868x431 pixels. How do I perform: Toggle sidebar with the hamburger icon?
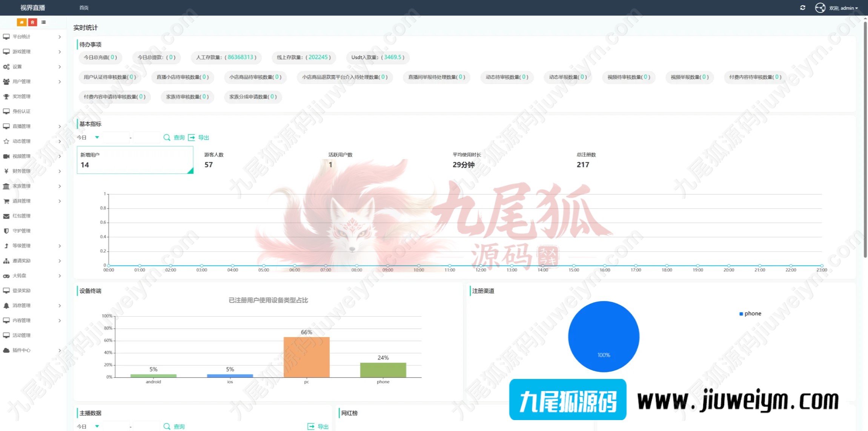tap(44, 22)
